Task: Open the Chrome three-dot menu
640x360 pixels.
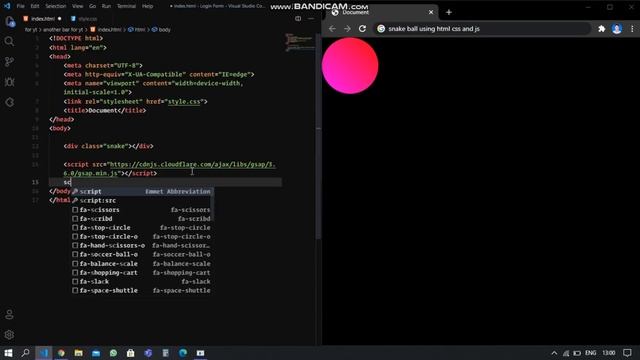Action: 632,29
